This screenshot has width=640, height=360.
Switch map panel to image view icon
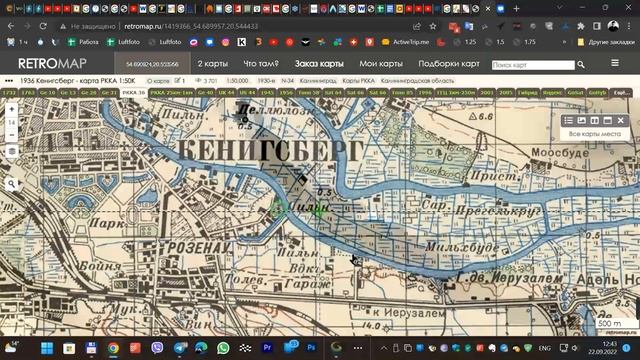tap(582, 120)
